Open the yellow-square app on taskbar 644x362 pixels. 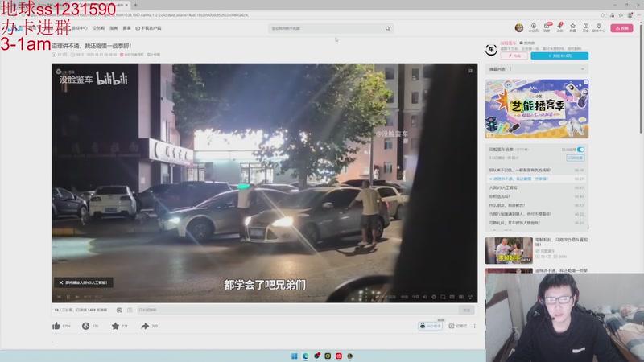pos(328,356)
